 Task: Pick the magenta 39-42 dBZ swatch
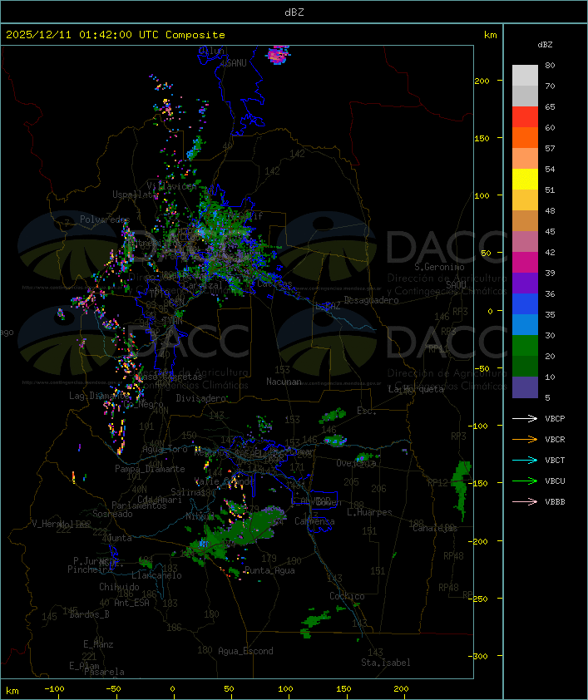[x=525, y=262]
